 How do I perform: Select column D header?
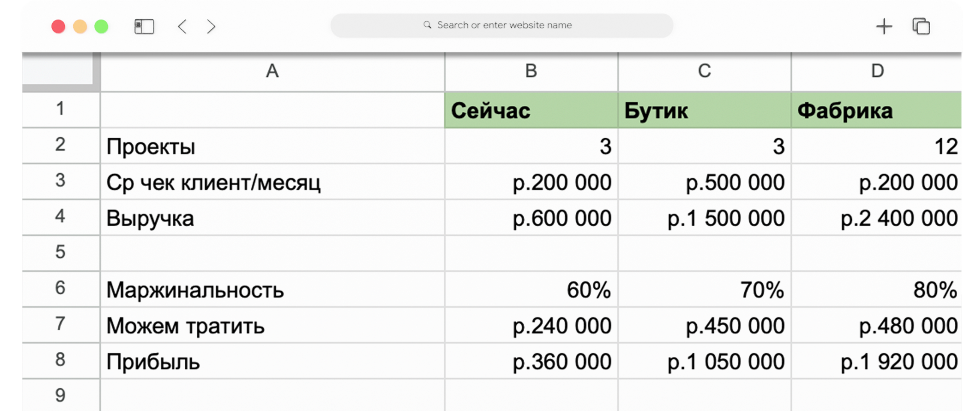point(877,71)
